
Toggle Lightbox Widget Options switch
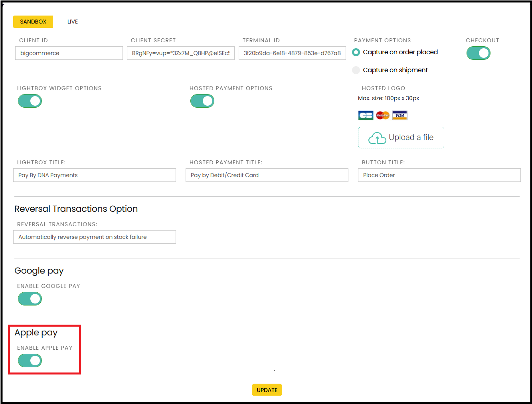coord(30,101)
